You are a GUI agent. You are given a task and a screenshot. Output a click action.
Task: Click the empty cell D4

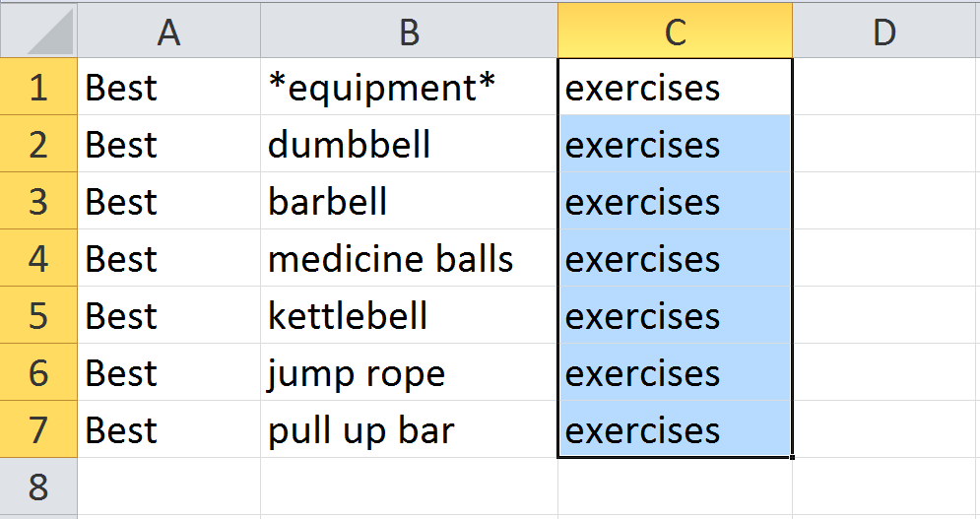[884, 259]
